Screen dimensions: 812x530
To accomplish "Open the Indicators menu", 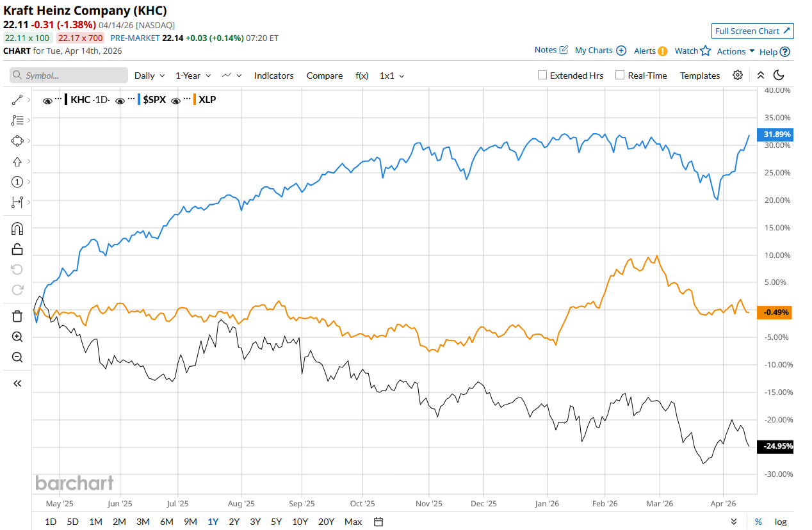I will 273,76.
